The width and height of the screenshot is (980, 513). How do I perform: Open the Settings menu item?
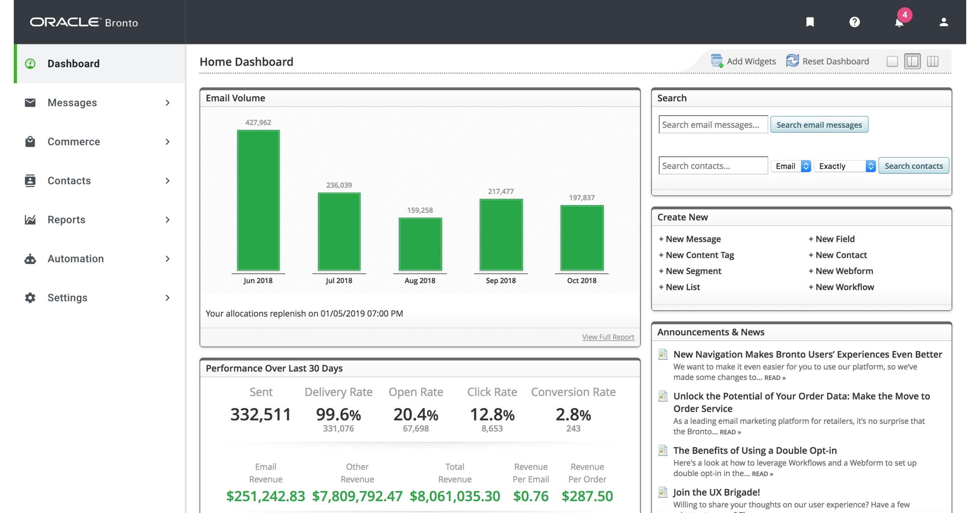(x=67, y=298)
